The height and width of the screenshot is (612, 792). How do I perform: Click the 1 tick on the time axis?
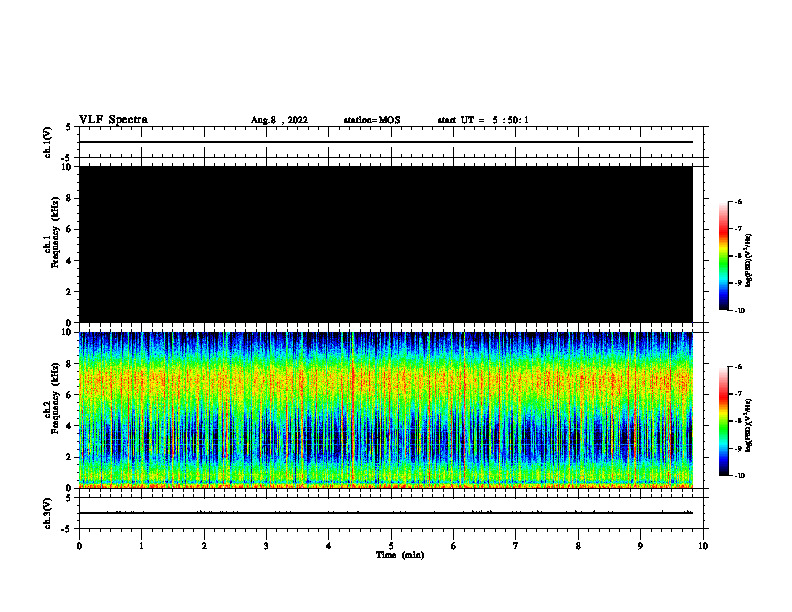click(141, 546)
